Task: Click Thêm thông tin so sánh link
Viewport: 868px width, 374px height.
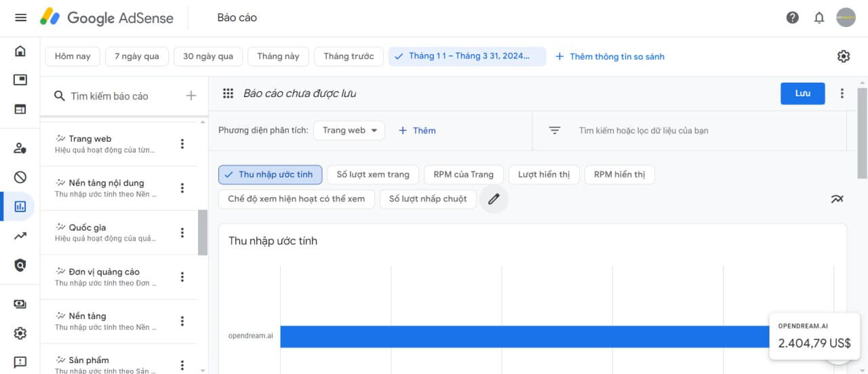Action: tap(610, 56)
